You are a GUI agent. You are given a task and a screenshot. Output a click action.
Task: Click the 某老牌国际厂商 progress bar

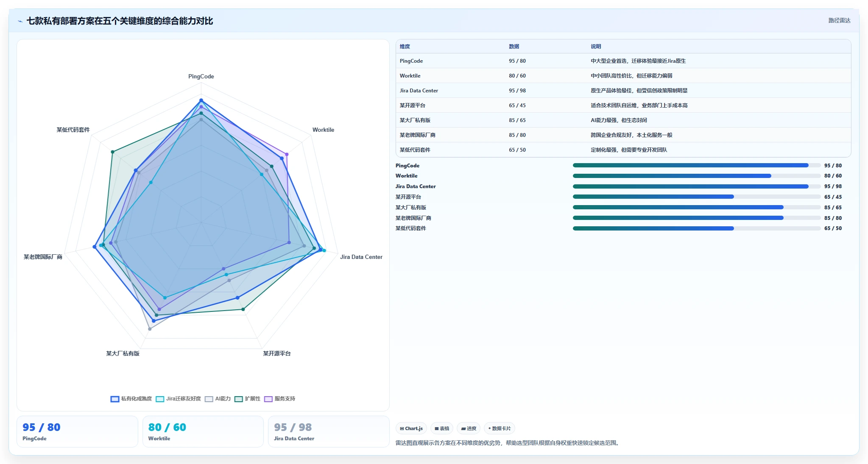click(697, 218)
